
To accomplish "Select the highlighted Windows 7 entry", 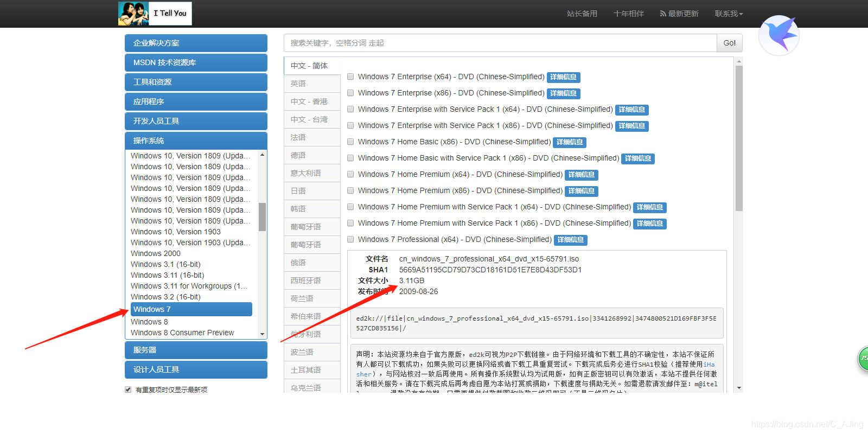I will point(191,309).
